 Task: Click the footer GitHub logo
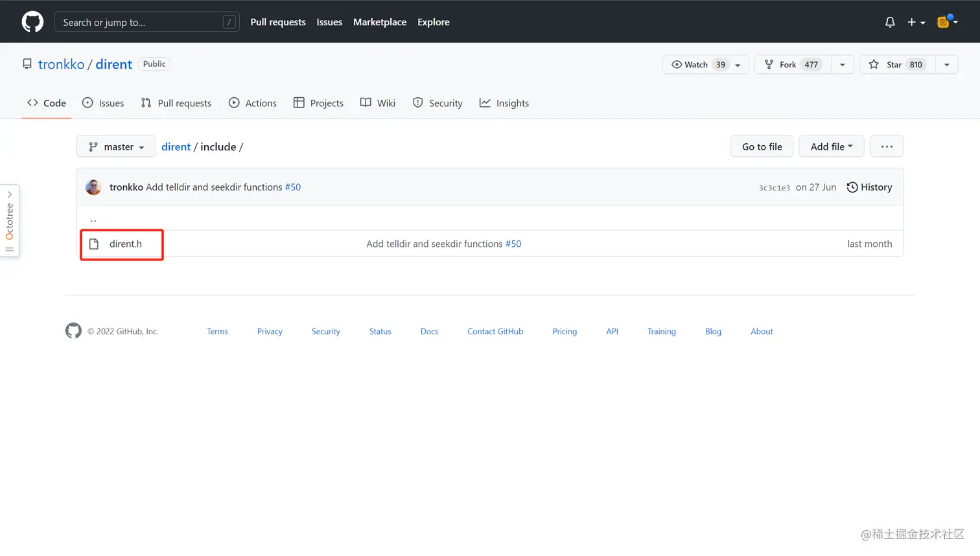[73, 330]
